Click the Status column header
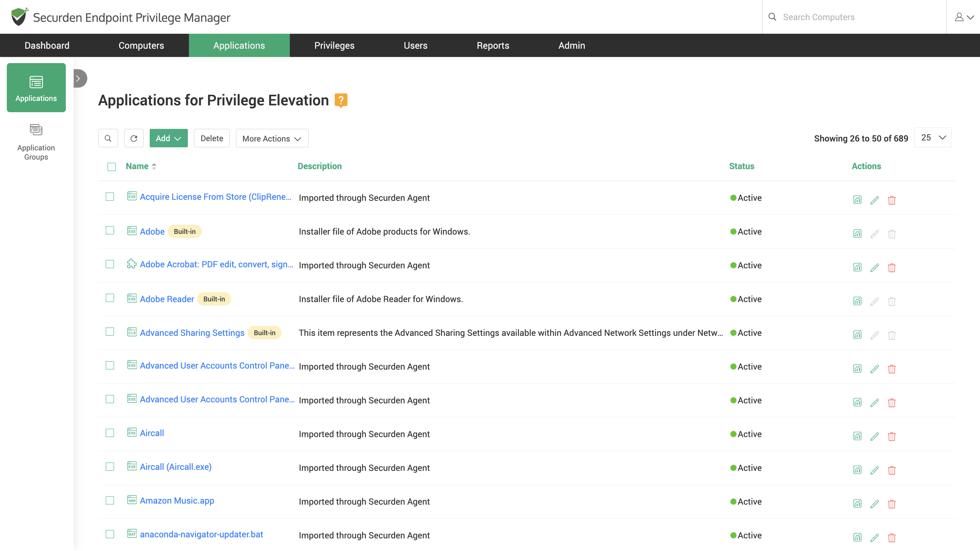The image size is (980, 551). click(x=741, y=166)
